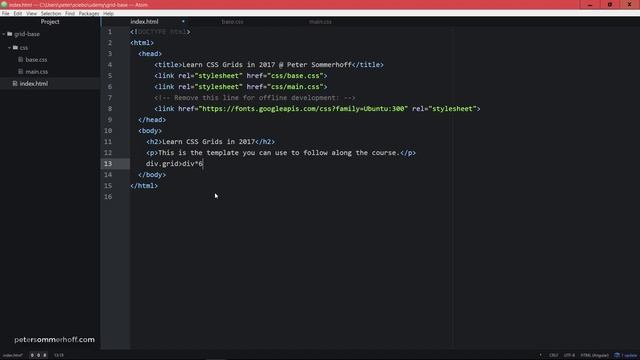Open the Packages menu
This screenshot has width=640, height=360.
point(89,13)
